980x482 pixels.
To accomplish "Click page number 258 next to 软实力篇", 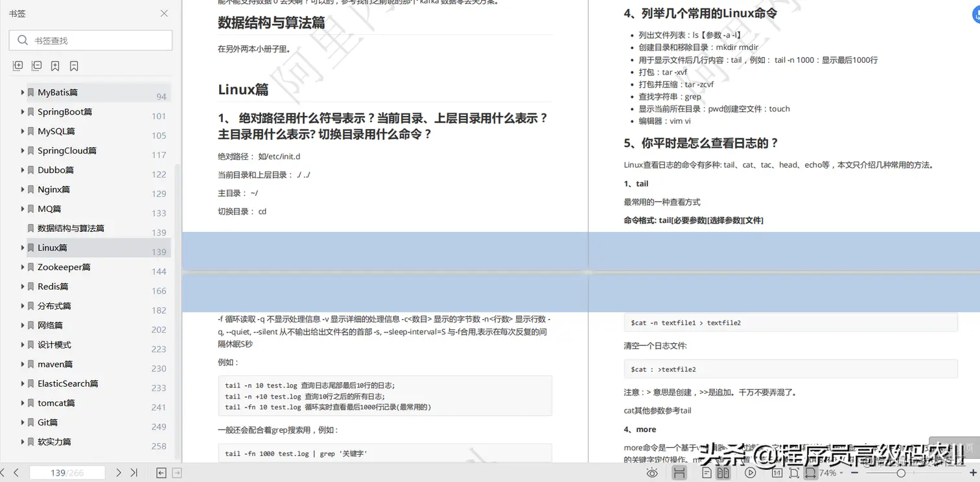I will pyautogui.click(x=159, y=446).
